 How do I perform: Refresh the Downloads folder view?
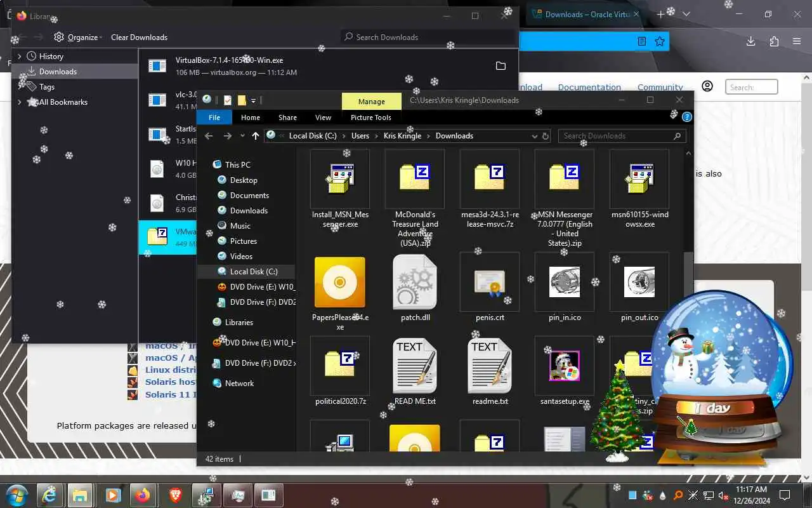pyautogui.click(x=545, y=136)
